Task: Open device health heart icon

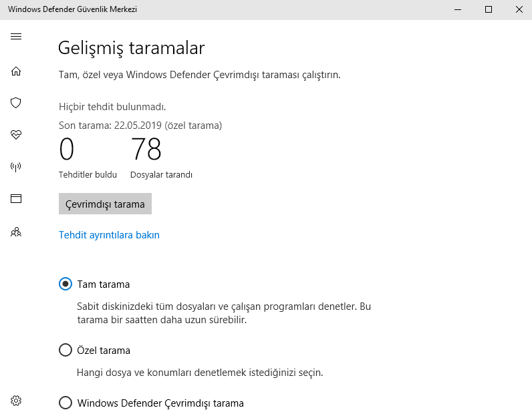Action: tap(16, 135)
